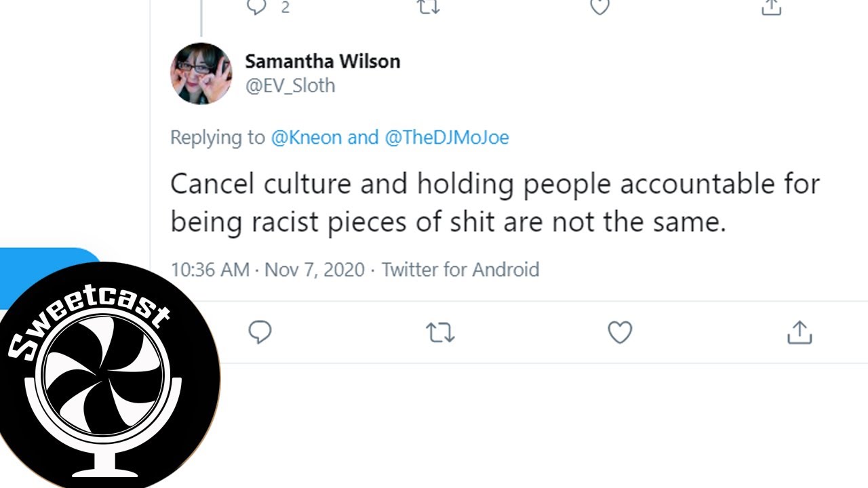Click the reply count 2 on the parent tweet
This screenshot has width=868, height=488.
285,7
